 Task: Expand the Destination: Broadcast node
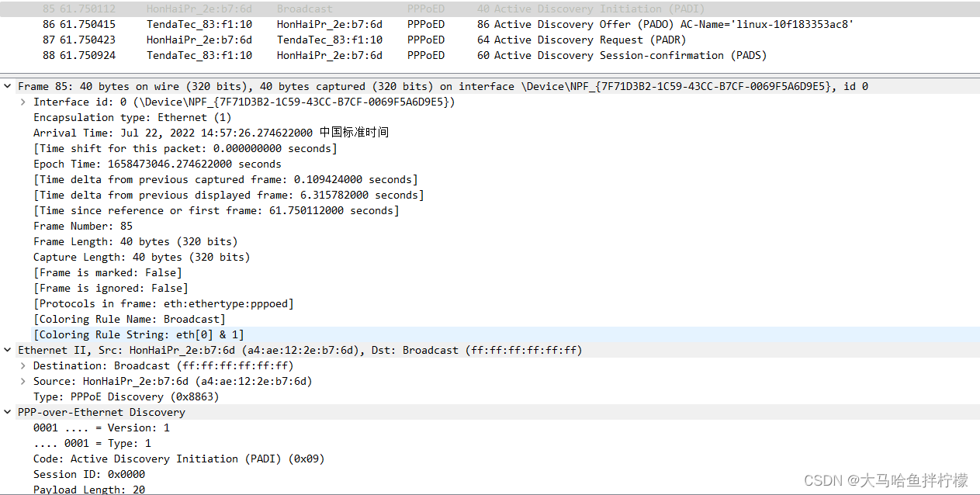pos(23,366)
